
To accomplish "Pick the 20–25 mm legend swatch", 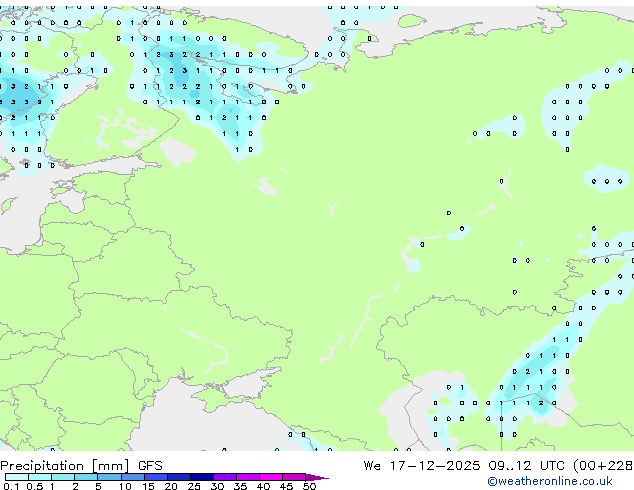I will 178,477.
